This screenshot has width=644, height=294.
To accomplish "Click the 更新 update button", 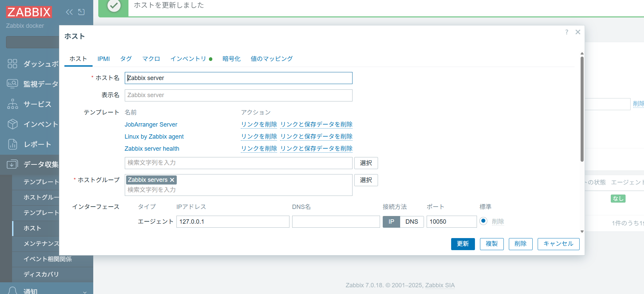I will [x=463, y=244].
